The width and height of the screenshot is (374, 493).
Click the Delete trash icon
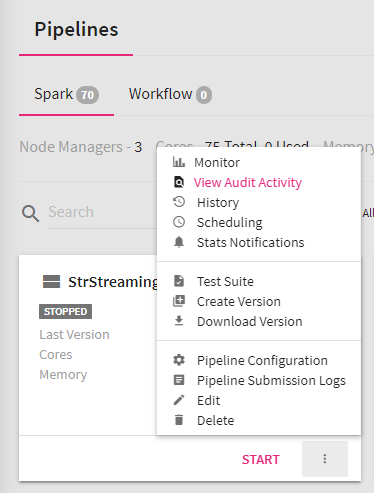pyautogui.click(x=179, y=420)
